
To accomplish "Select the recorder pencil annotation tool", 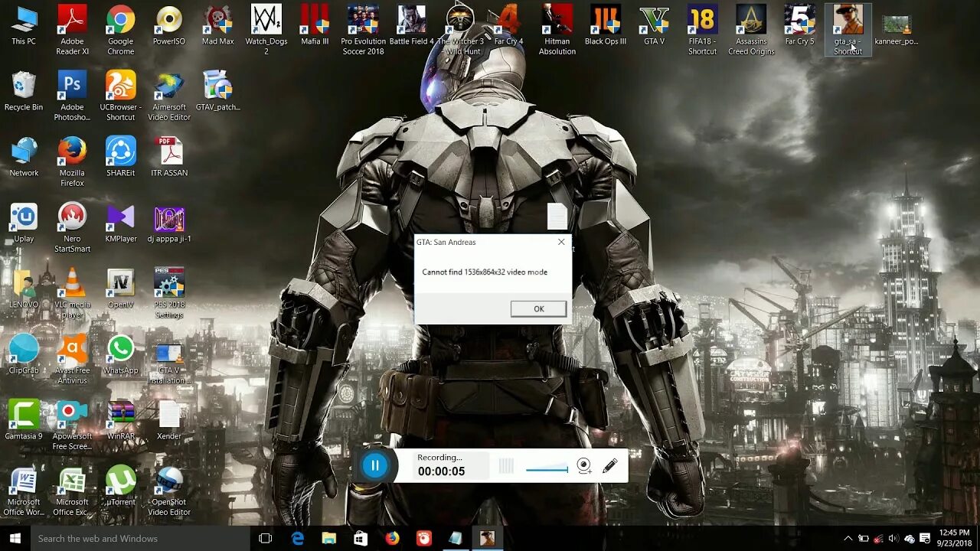I will click(610, 465).
